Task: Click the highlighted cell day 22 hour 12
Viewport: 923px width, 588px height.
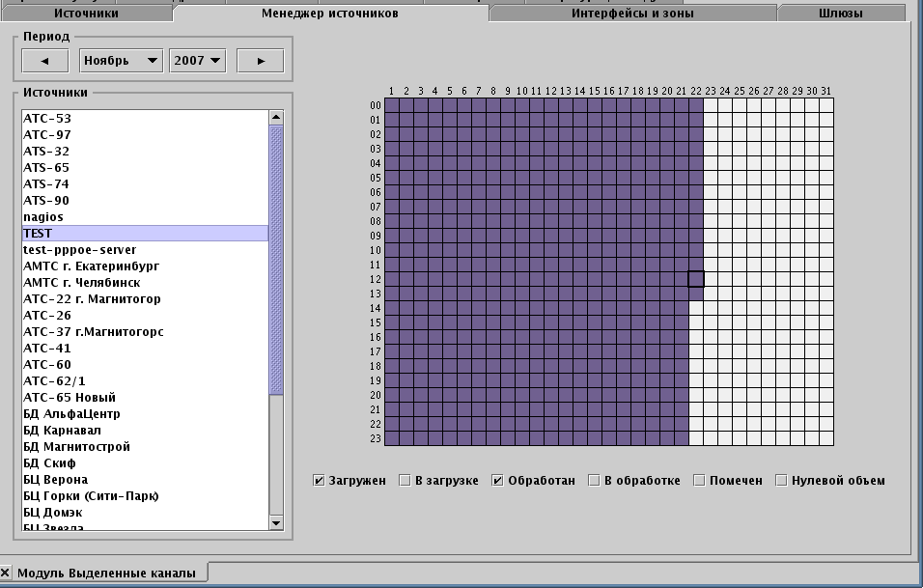Action: click(x=696, y=279)
